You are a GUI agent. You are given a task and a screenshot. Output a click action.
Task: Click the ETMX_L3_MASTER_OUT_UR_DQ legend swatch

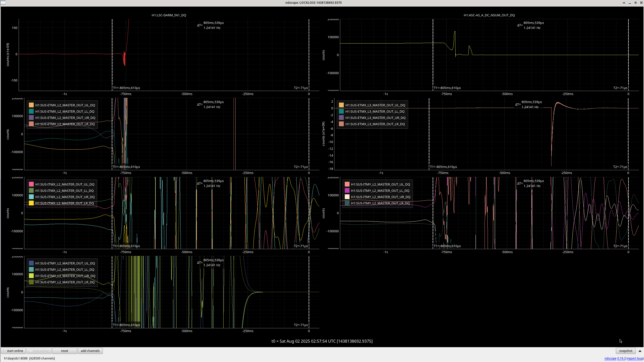coord(341,118)
